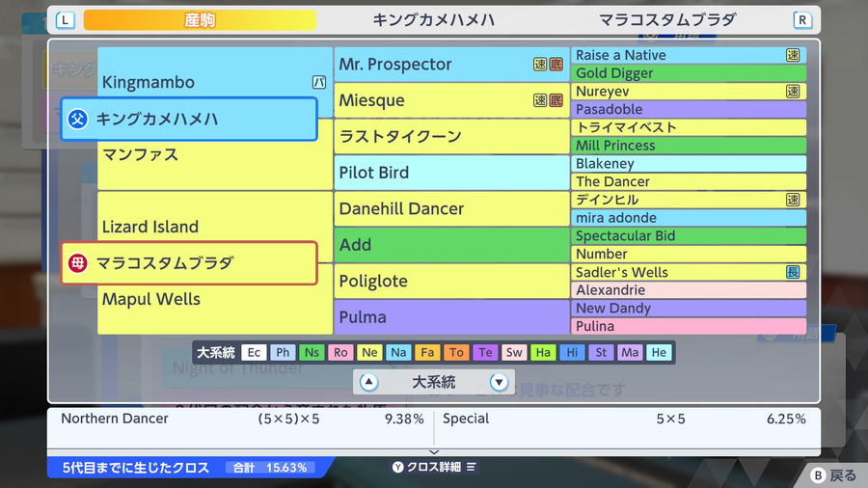Image resolution: width=868 pixels, height=488 pixels.
Task: Select Miesque in the pedigree
Action: pos(451,100)
